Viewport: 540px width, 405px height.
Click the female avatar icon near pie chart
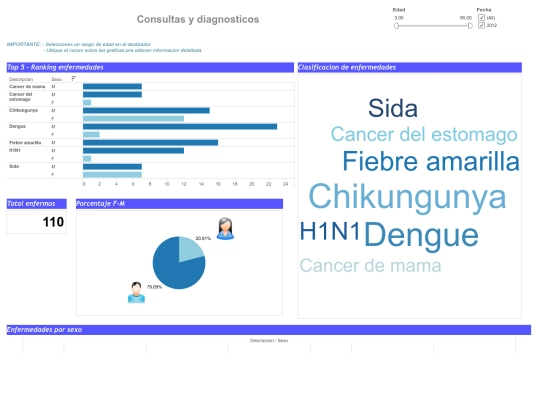click(225, 229)
